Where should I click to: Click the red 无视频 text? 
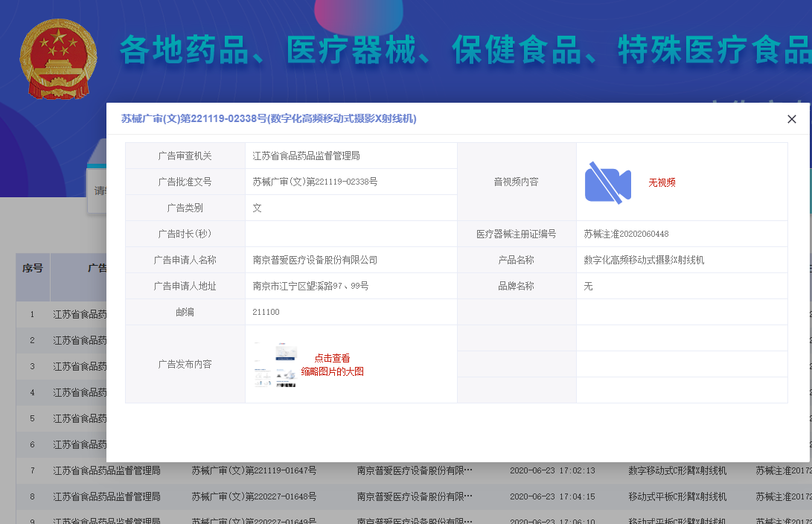pos(662,182)
